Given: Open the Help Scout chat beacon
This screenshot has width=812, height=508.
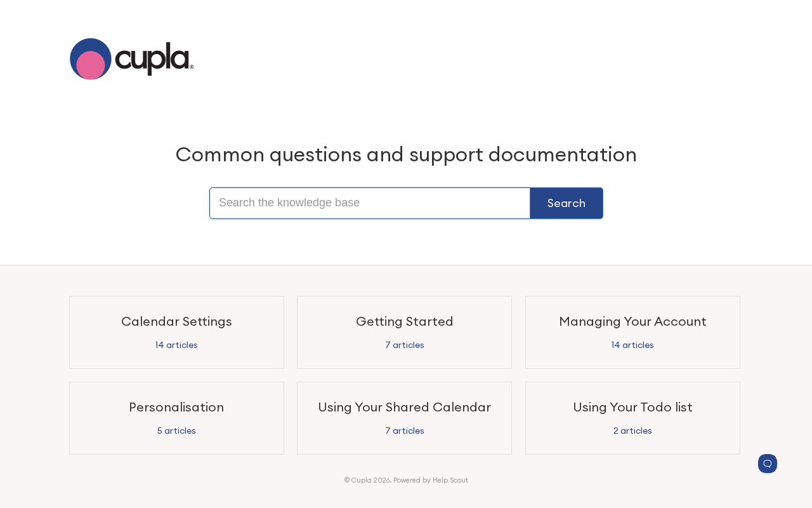Looking at the screenshot, I should [x=767, y=464].
